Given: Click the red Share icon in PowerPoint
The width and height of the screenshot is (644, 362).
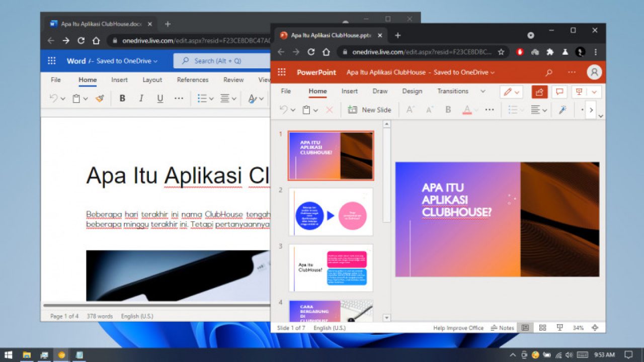Looking at the screenshot, I should 540,92.
